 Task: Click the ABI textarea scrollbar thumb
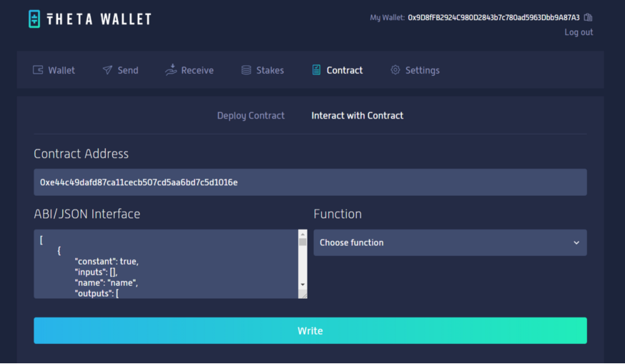point(302,242)
